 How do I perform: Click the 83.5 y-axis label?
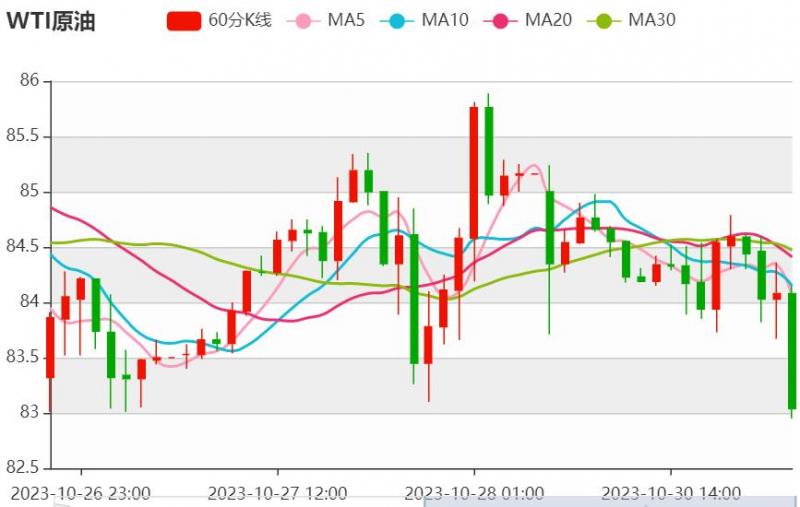[x=23, y=357]
